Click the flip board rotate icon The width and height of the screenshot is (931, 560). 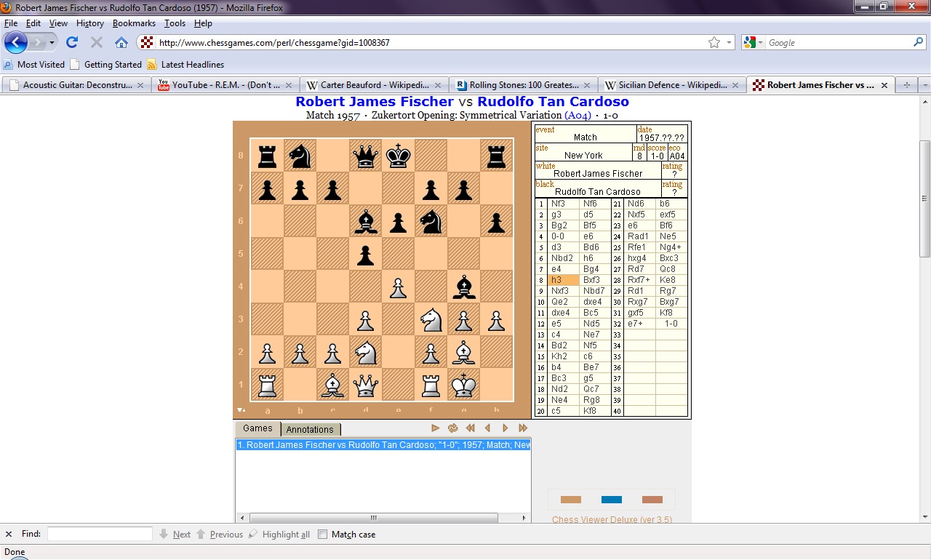pyautogui.click(x=452, y=428)
